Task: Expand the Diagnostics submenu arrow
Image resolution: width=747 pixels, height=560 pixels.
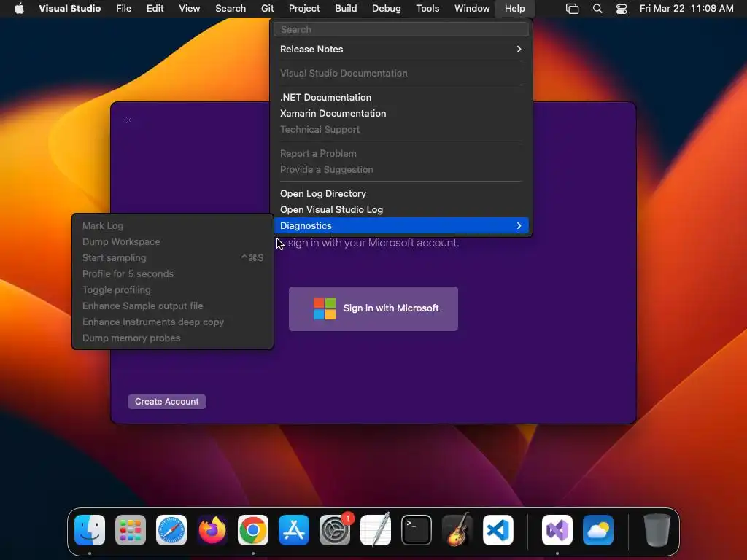Action: click(x=519, y=226)
